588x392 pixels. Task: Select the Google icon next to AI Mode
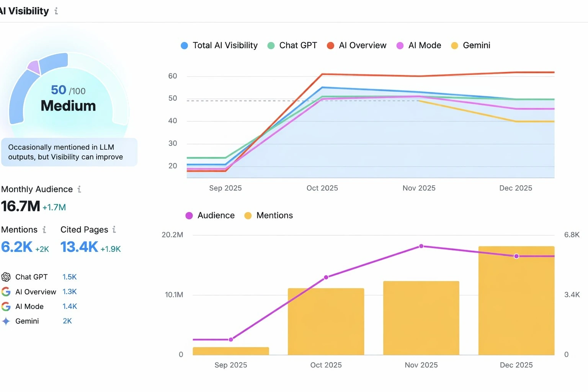coord(6,306)
